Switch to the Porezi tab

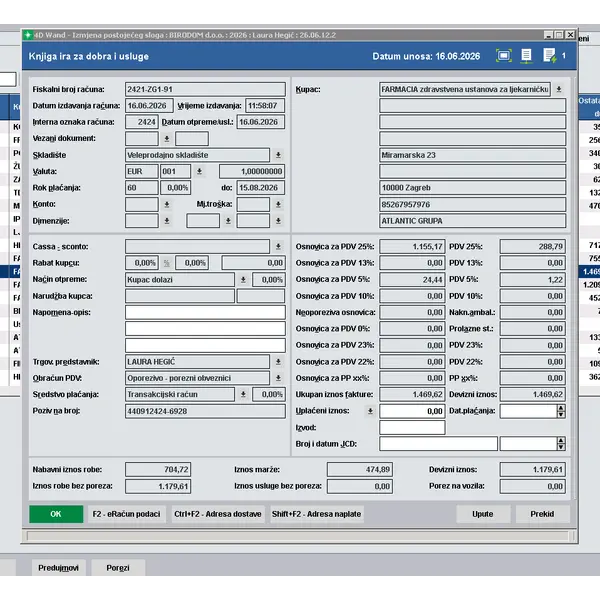118,568
